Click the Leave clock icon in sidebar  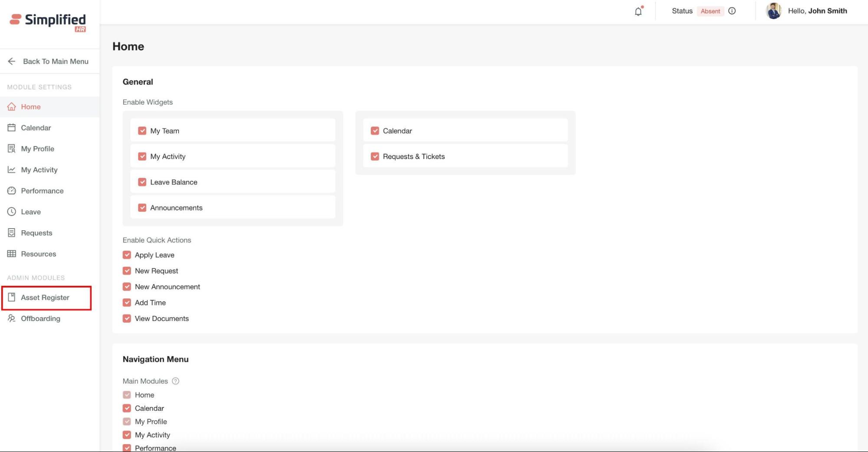click(x=12, y=212)
